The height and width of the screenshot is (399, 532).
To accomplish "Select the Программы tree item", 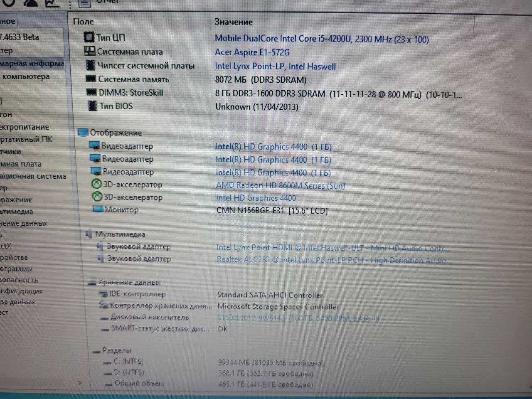I will pos(16,269).
